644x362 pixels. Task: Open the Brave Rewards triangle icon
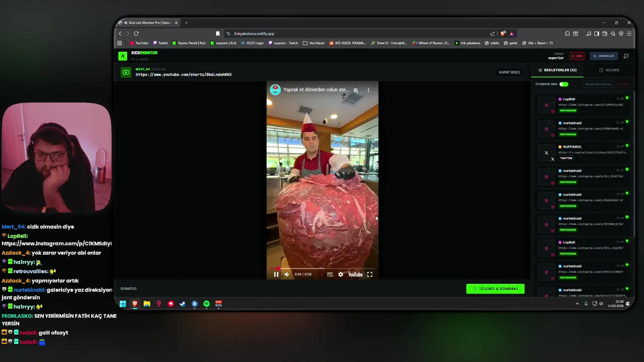coord(512,34)
